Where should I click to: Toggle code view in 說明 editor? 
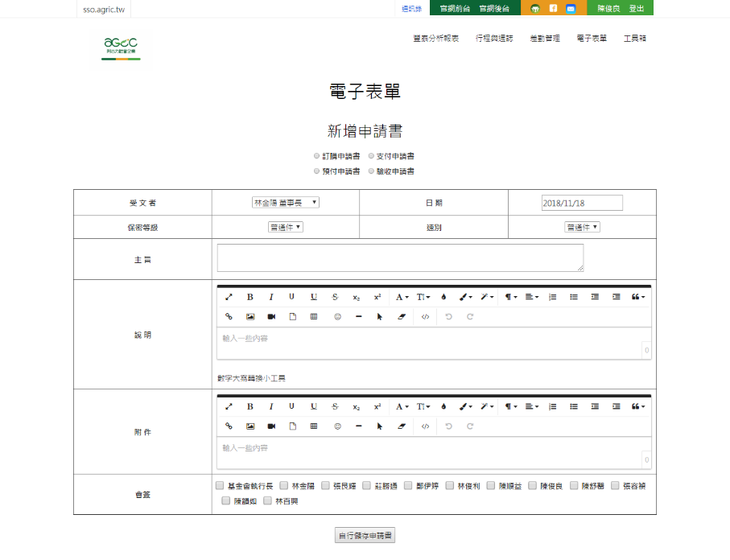point(425,316)
